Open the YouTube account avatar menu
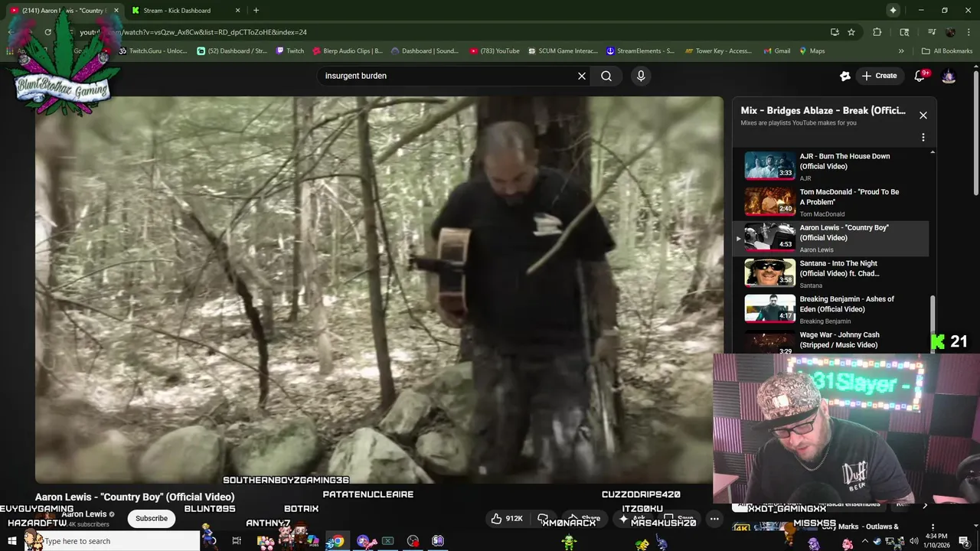 [949, 76]
